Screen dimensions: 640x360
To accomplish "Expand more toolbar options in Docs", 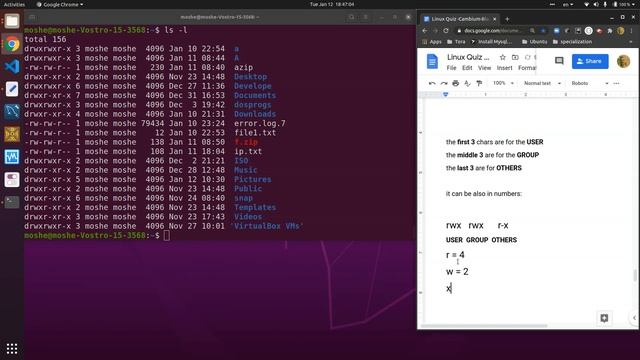I will (616, 83).
